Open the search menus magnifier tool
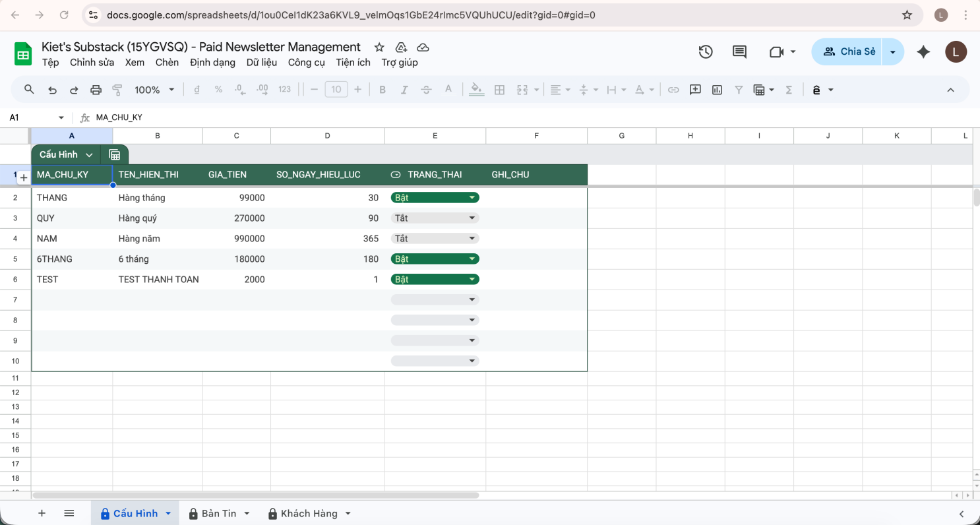980x525 pixels. pyautogui.click(x=29, y=90)
